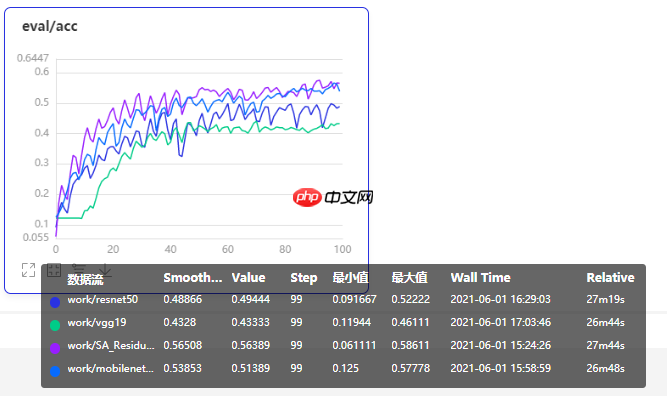The image size is (667, 396).
Task: Click the restore-view grid icon below the chart
Action: pos(54,270)
